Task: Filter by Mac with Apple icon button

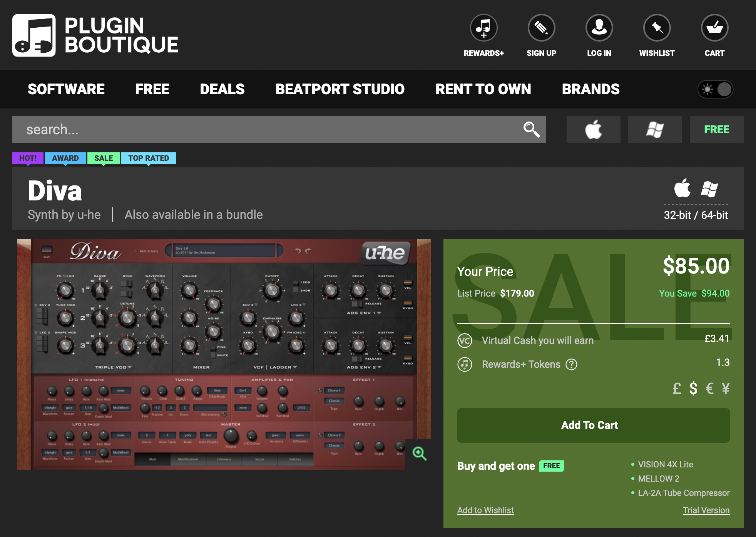Action: [x=593, y=130]
